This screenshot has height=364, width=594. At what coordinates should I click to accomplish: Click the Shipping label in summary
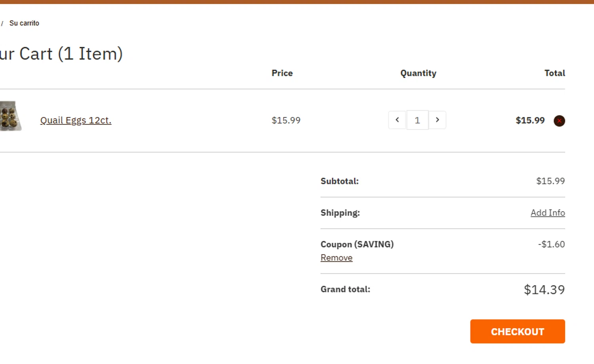340,213
